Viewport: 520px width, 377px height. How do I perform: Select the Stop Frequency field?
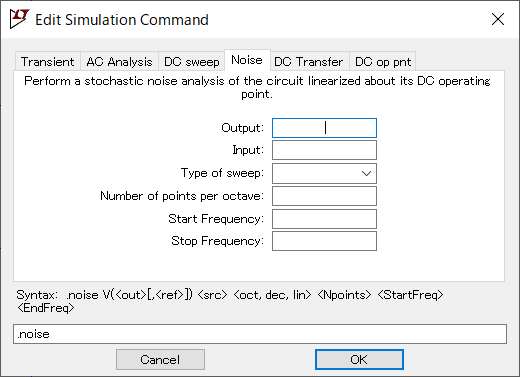[x=324, y=241]
